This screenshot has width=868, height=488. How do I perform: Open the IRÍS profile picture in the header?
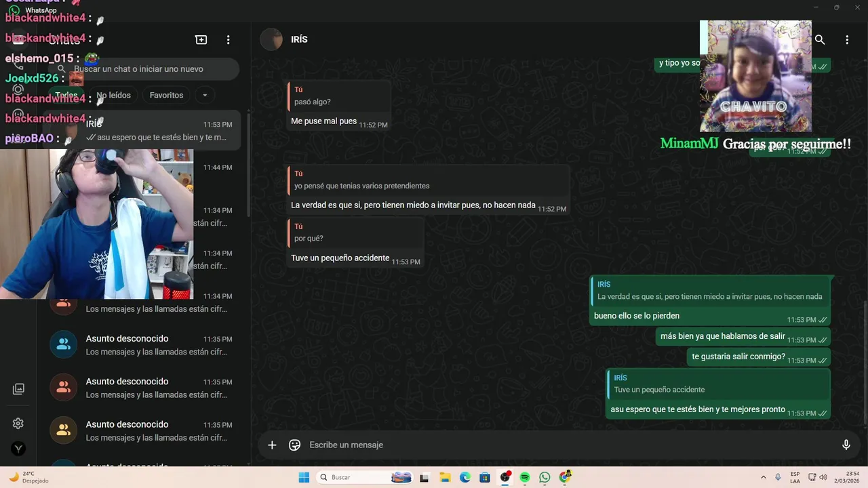pyautogui.click(x=271, y=39)
